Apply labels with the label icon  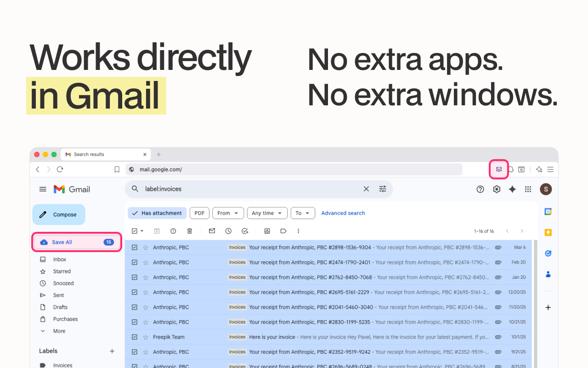pyautogui.click(x=283, y=231)
